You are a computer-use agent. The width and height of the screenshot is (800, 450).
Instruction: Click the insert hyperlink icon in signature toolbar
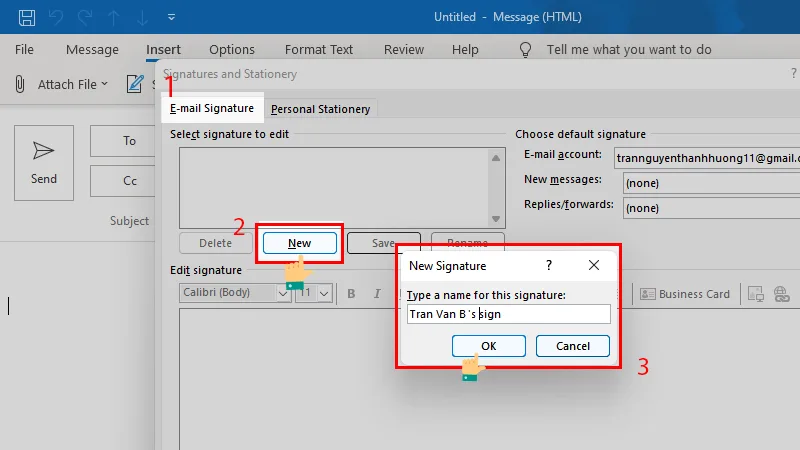click(x=781, y=294)
